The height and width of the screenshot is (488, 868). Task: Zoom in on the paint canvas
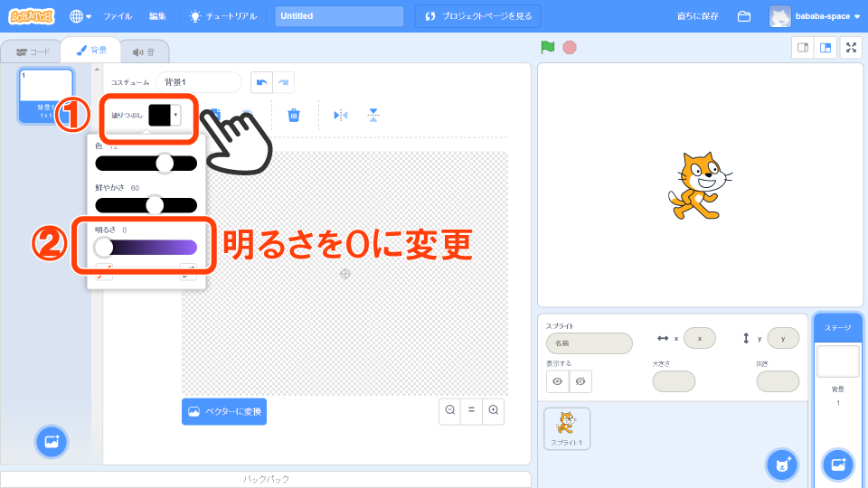(x=493, y=410)
